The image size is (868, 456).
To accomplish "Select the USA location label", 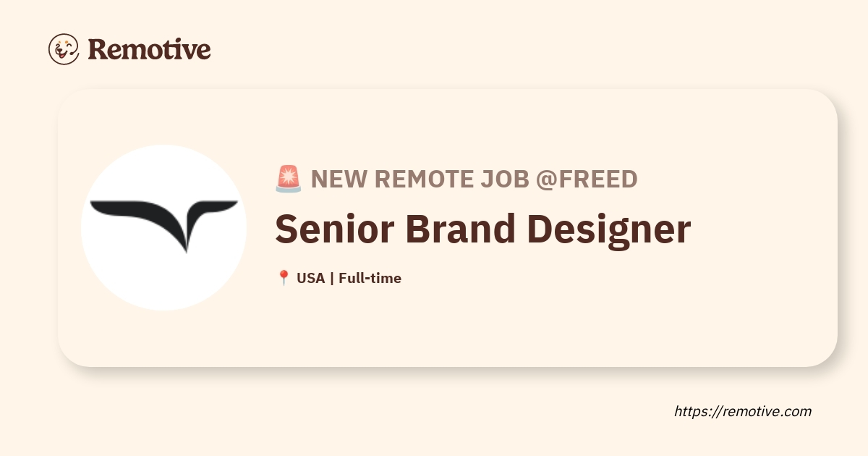I will coord(310,278).
